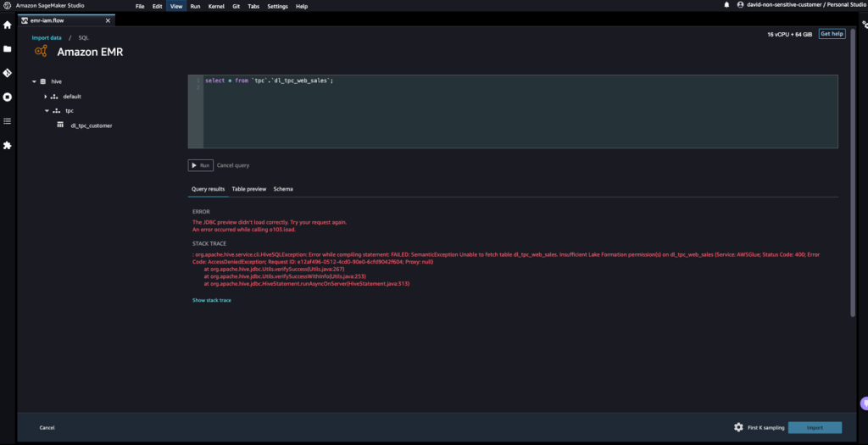Open the Home icon in left sidebar
The width and height of the screenshot is (868, 445).
(x=7, y=25)
